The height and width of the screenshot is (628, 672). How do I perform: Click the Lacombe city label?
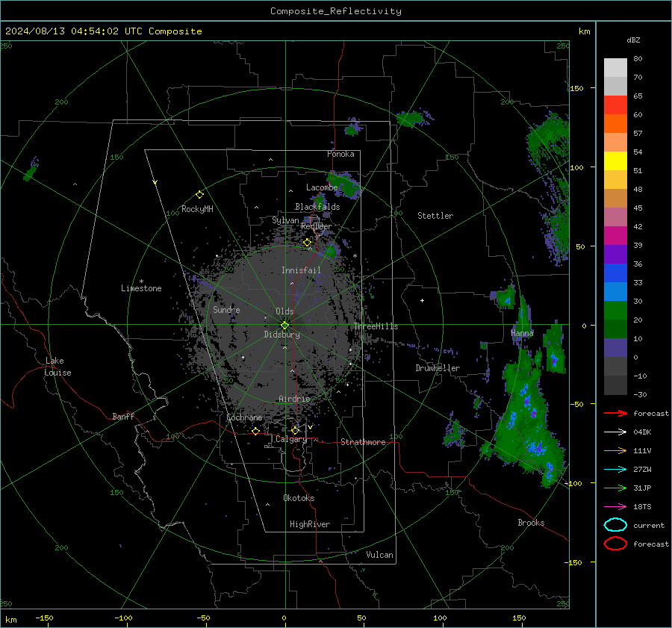point(322,187)
